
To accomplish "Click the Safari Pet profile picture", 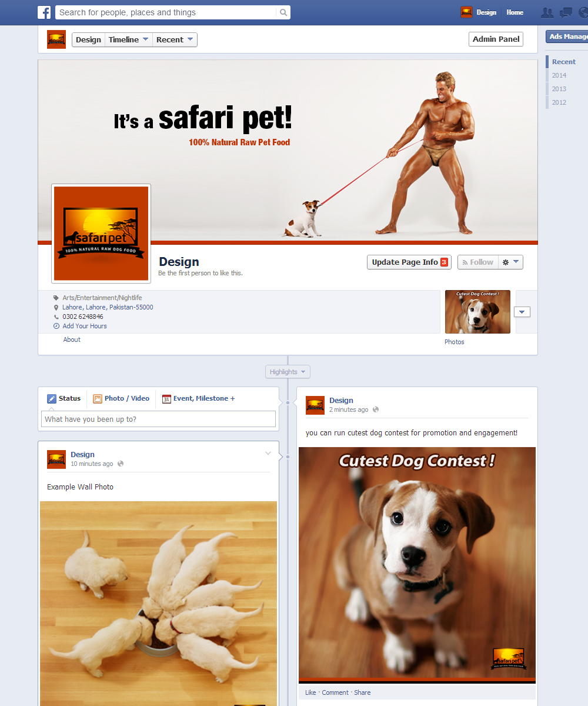I will [101, 234].
